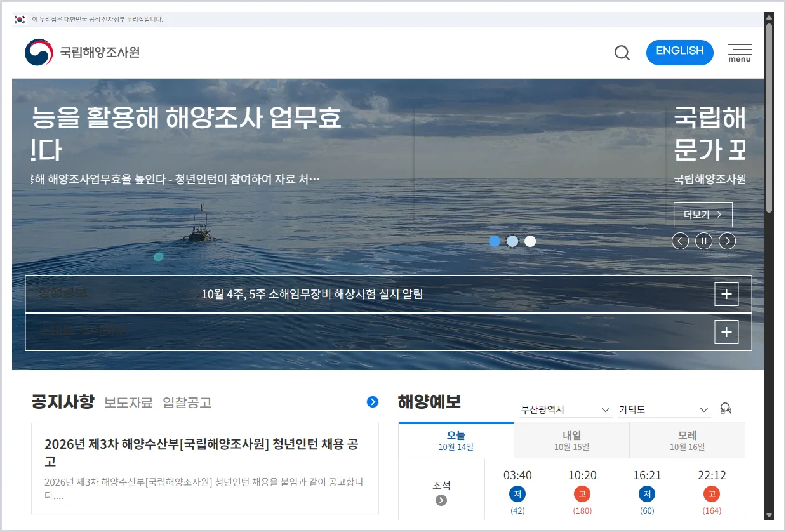Screen dimensions: 786x532
Task: Select the 입찰공고 tab
Action: 187,402
